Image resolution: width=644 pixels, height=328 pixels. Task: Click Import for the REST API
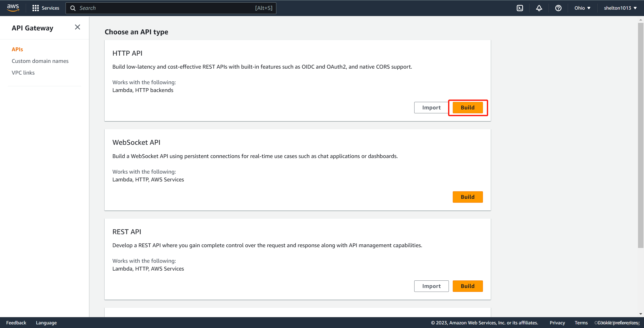[x=431, y=286]
